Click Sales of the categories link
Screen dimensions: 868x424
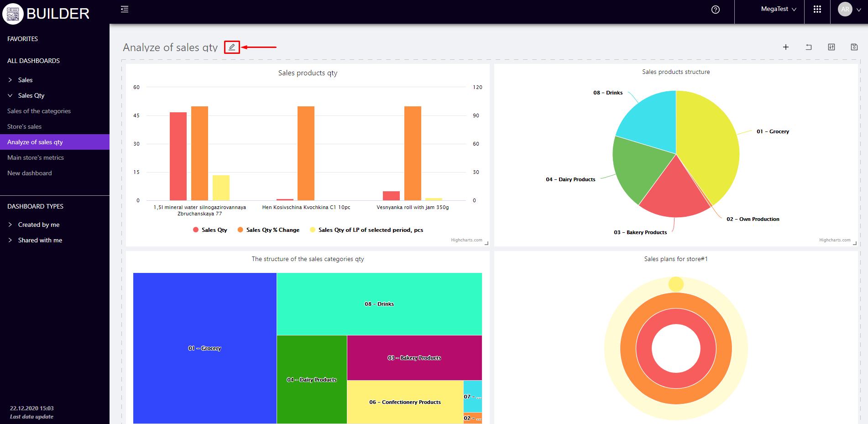[39, 111]
